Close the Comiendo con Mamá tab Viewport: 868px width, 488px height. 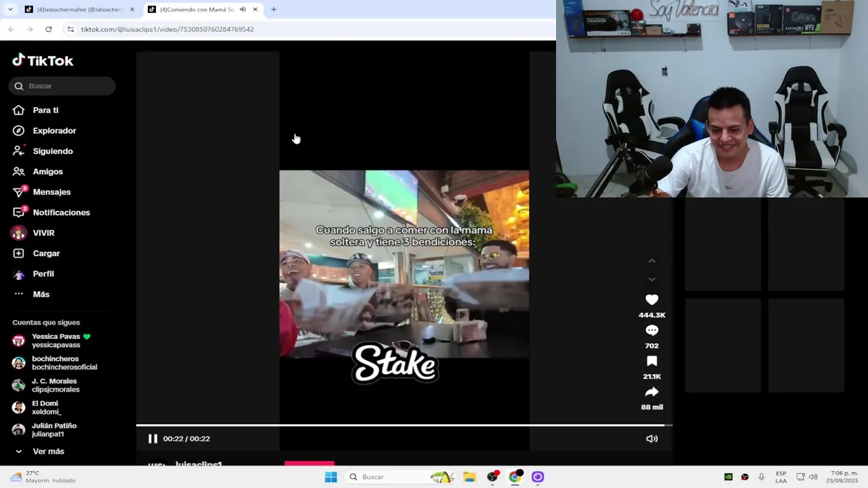click(x=255, y=9)
